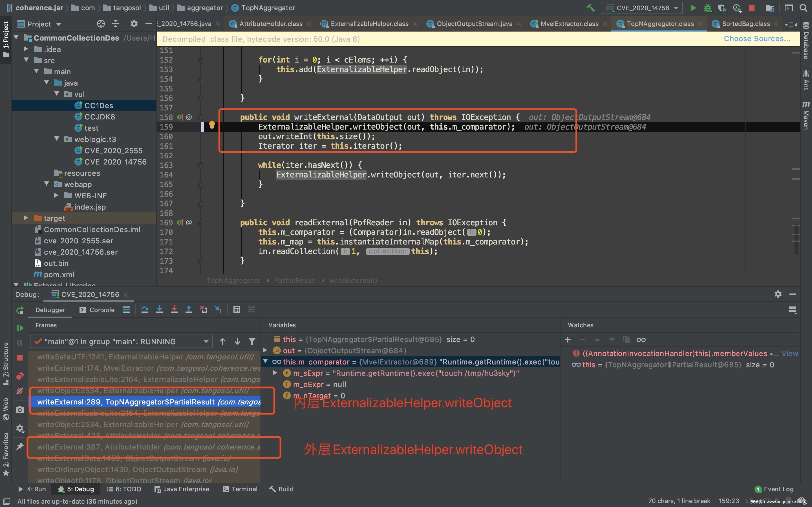Click the Build project hammer icon
The width and height of the screenshot is (812, 507).
pos(591,8)
